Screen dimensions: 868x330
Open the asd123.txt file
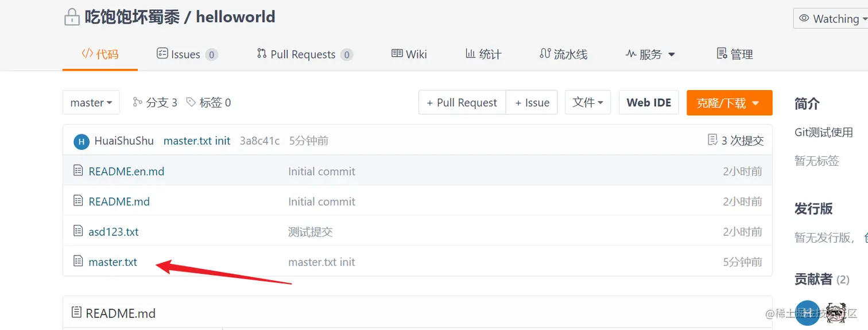[x=114, y=232]
